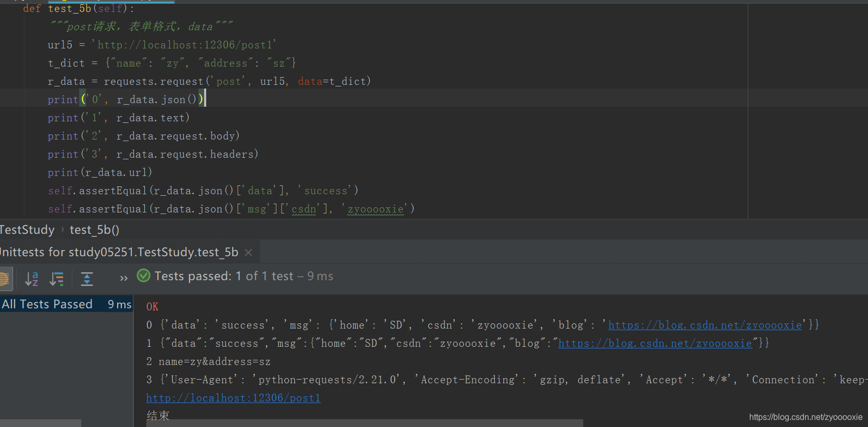
Task: Close the Unittests for study05251 run tab
Action: 248,253
